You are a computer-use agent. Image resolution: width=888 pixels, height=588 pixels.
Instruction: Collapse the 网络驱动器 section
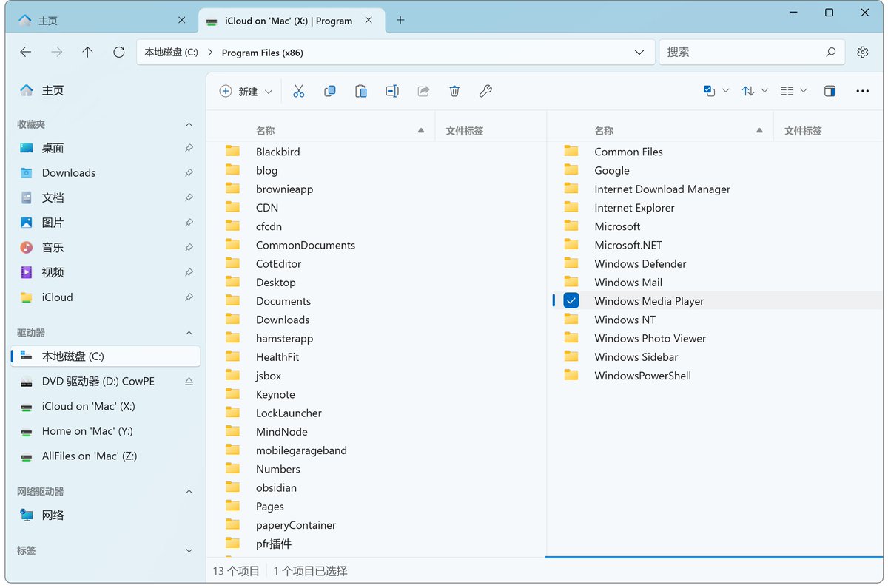click(x=189, y=492)
